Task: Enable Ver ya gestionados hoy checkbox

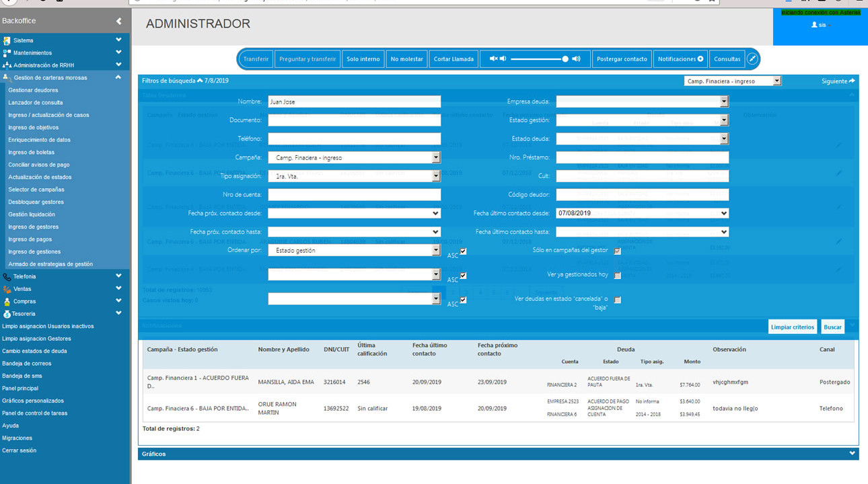Action: (618, 276)
